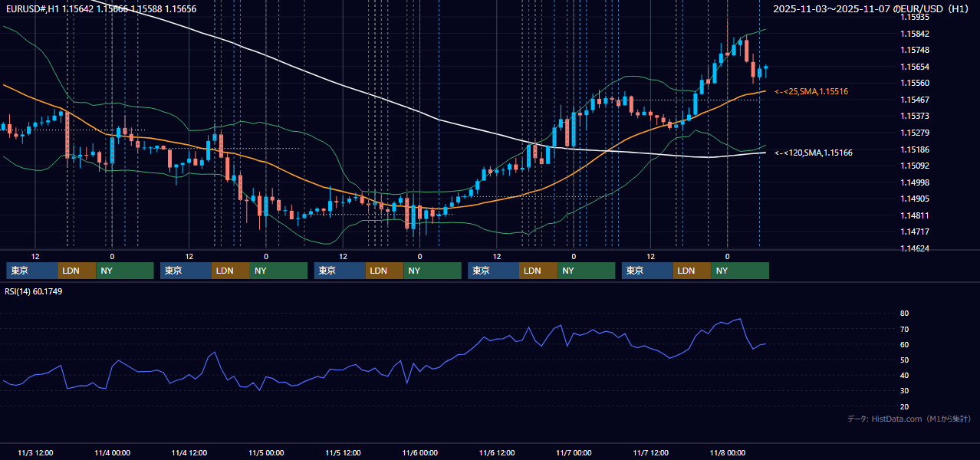Screen dimensions: 980x460
Task: Select the 東京 session block above 11/5 12:00
Action: [340, 271]
